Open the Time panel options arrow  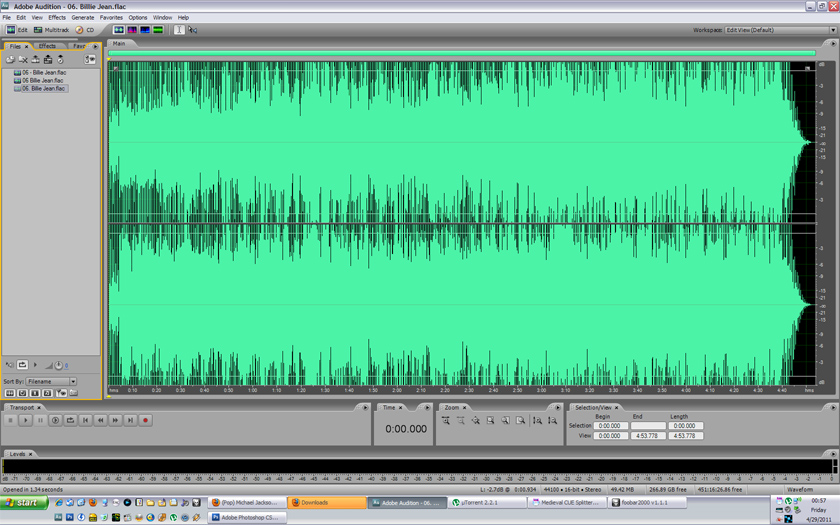[427, 408]
